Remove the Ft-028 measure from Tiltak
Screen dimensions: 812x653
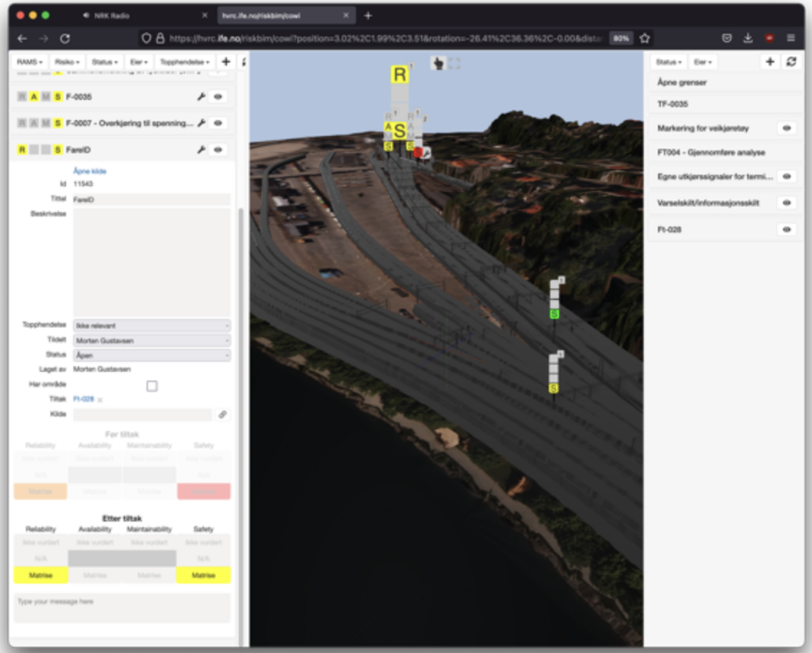(x=100, y=400)
